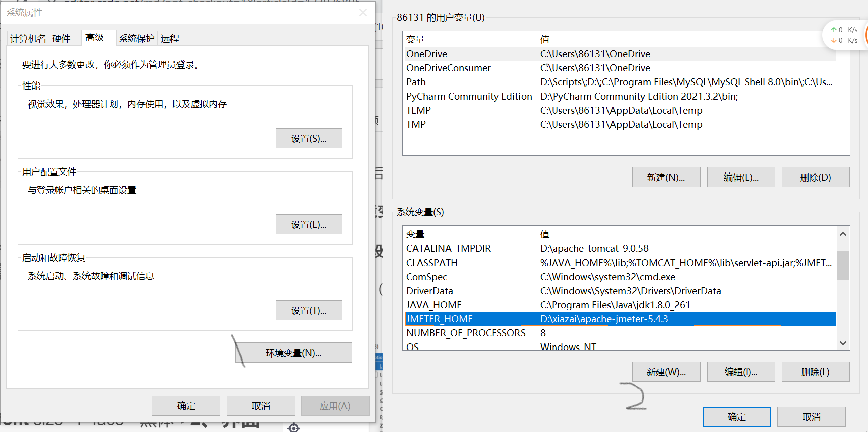Select CLASSPATH system variable row

click(621, 263)
